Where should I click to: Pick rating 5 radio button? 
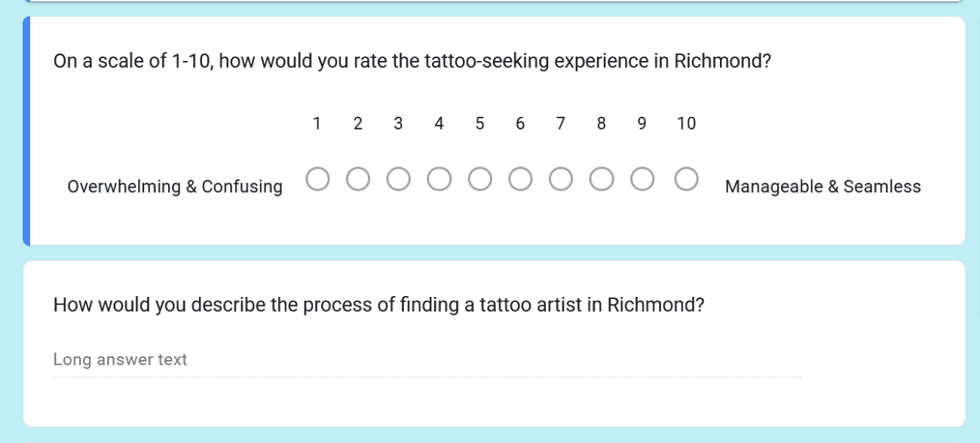click(479, 179)
